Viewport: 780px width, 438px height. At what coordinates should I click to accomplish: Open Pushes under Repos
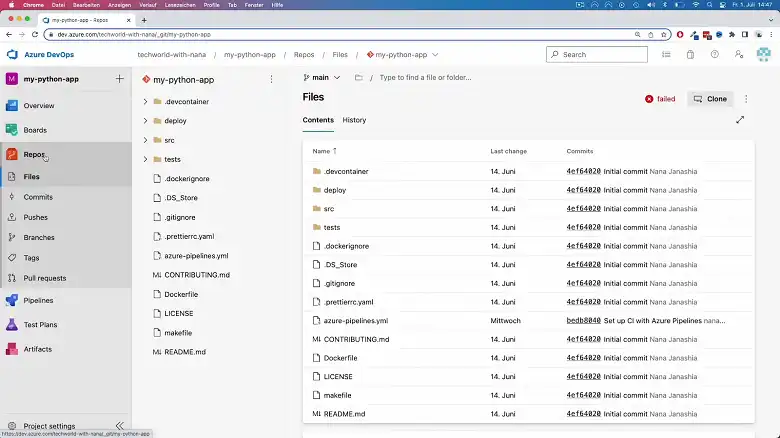pyautogui.click(x=35, y=217)
